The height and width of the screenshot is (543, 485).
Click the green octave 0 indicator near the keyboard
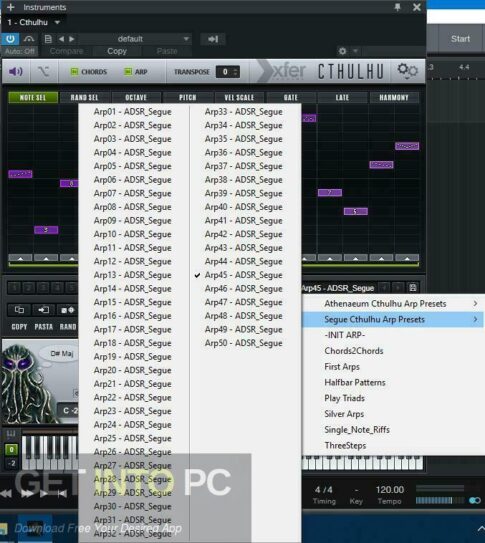pyautogui.click(x=11, y=449)
